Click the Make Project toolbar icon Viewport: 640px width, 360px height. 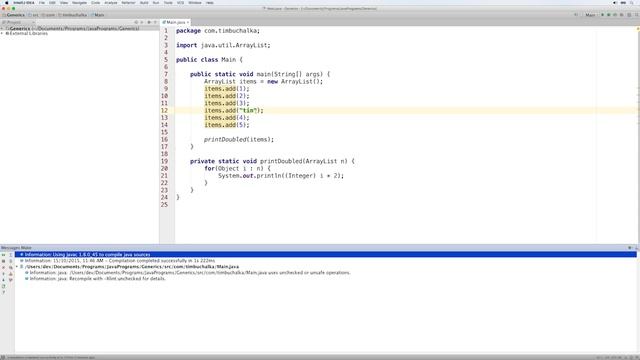pos(576,15)
